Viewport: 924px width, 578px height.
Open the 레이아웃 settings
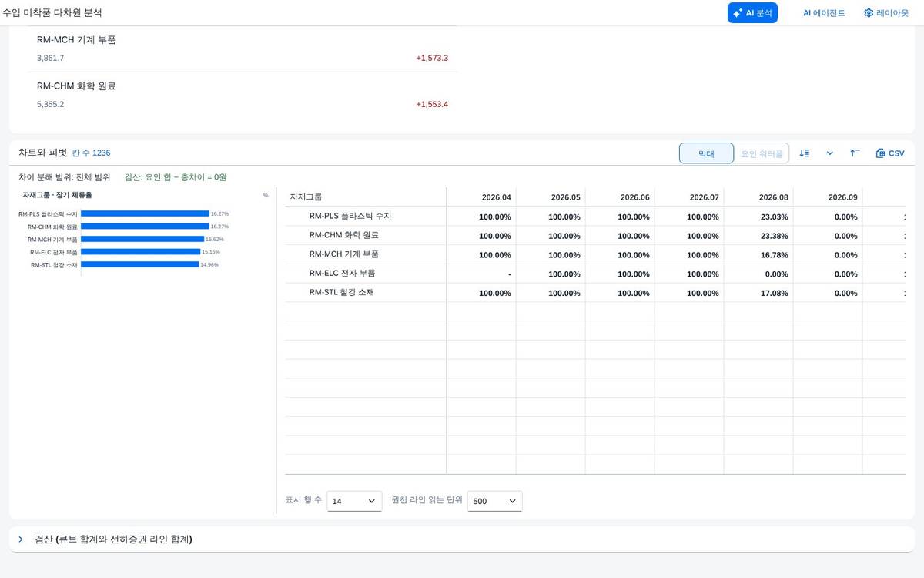click(885, 13)
